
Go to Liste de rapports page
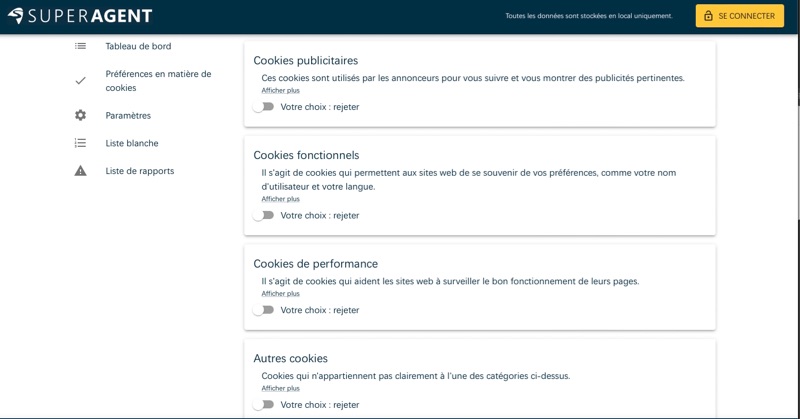click(x=139, y=171)
